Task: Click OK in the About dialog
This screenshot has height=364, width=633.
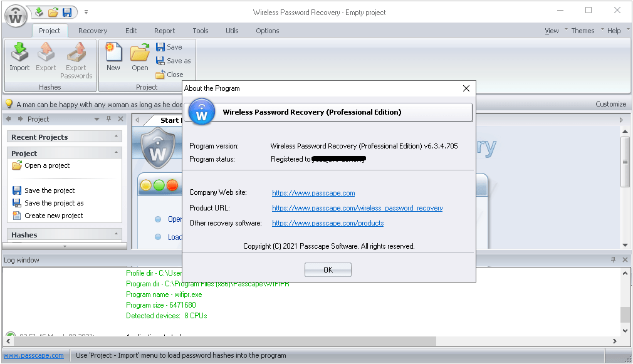Action: (x=328, y=269)
